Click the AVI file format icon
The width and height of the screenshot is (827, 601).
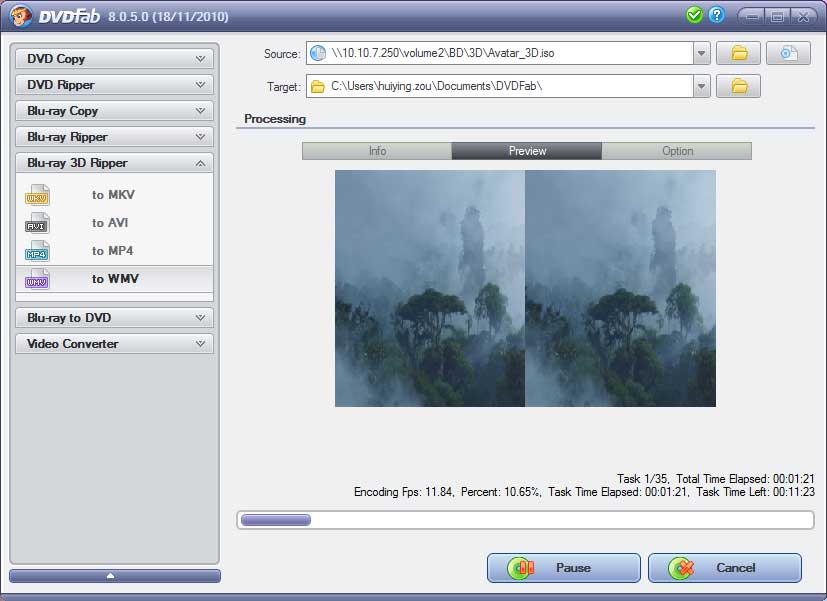(x=37, y=223)
